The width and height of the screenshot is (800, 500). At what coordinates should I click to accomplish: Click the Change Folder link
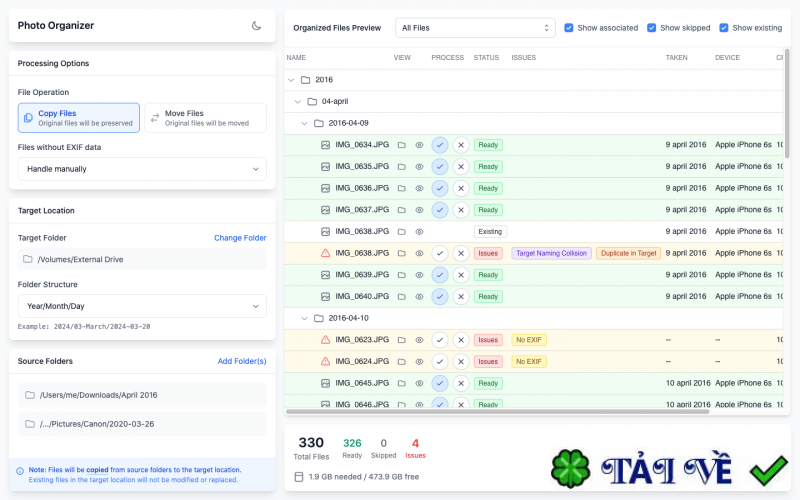click(240, 238)
